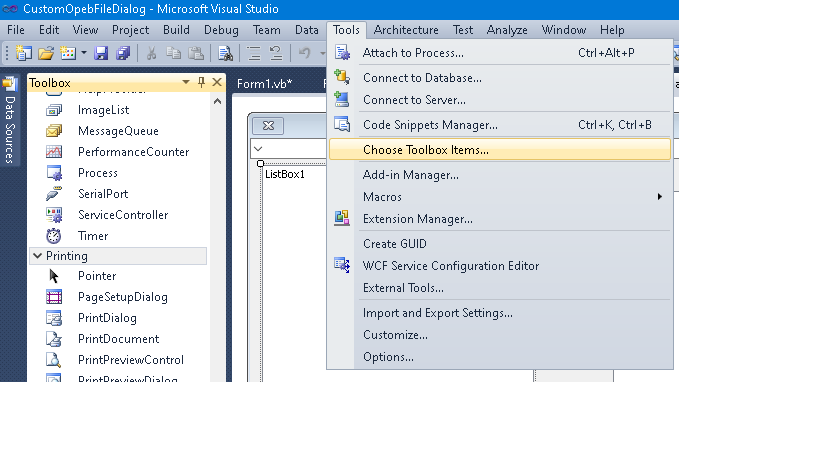Click the Open File toolbar icon
Screen dimensions: 819x460
pos(46,53)
